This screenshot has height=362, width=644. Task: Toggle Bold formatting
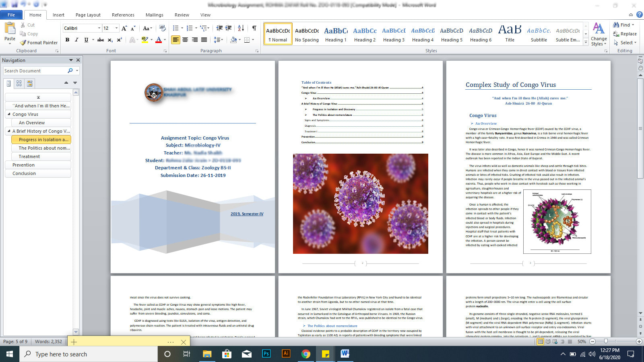pyautogui.click(x=67, y=40)
